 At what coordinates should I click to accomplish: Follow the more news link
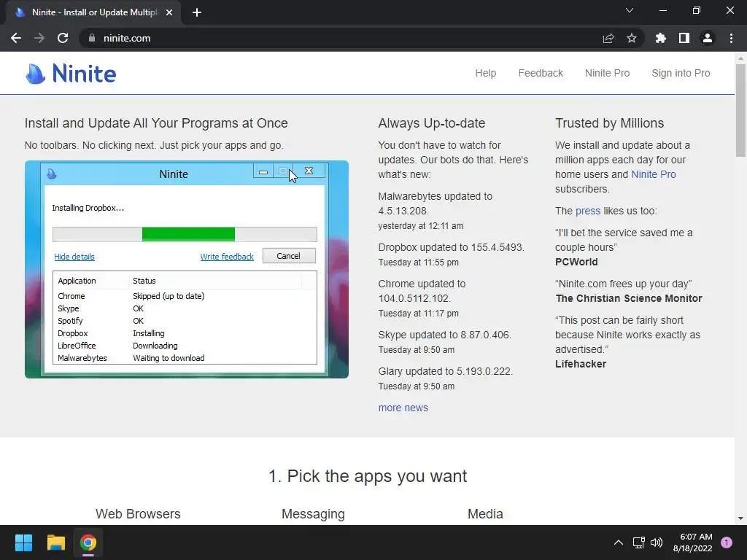click(x=403, y=408)
